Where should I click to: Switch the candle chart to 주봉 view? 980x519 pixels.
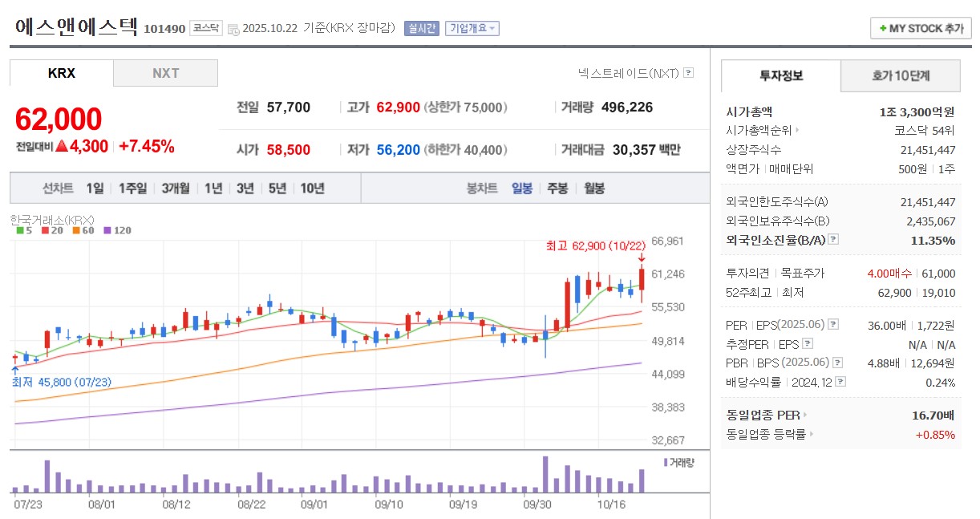557,188
